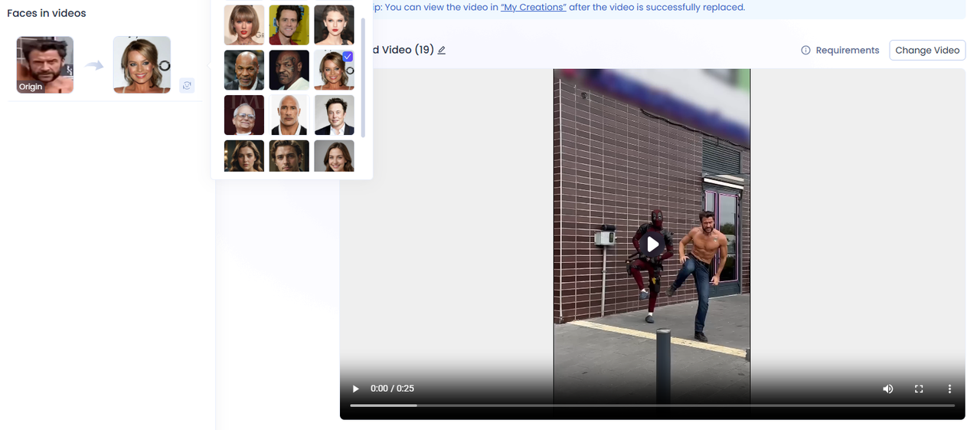Choose the elderly man with glasses face
Viewport: 980px width, 430px height.
tap(244, 115)
